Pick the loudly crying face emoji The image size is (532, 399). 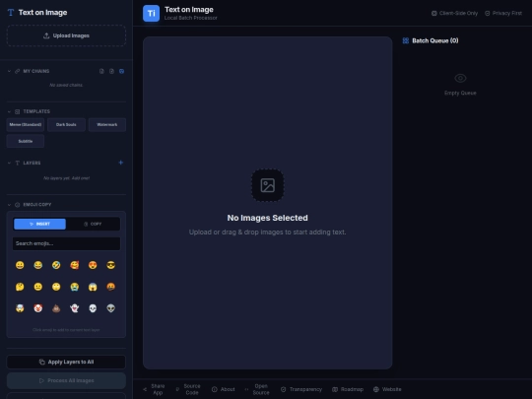75,287
